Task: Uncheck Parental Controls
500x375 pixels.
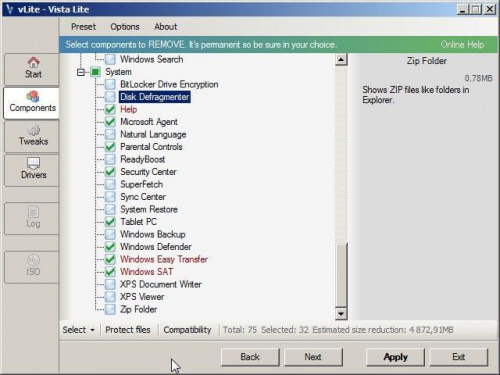Action: pos(110,147)
